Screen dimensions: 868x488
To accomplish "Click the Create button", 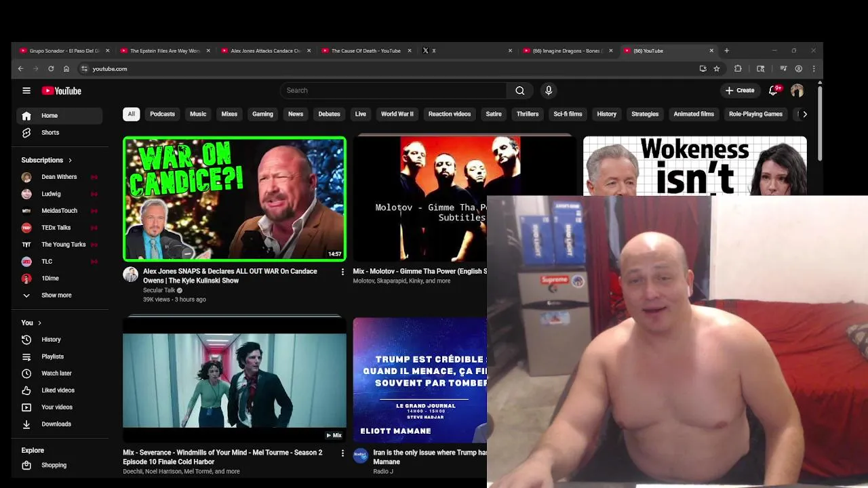I will (740, 90).
